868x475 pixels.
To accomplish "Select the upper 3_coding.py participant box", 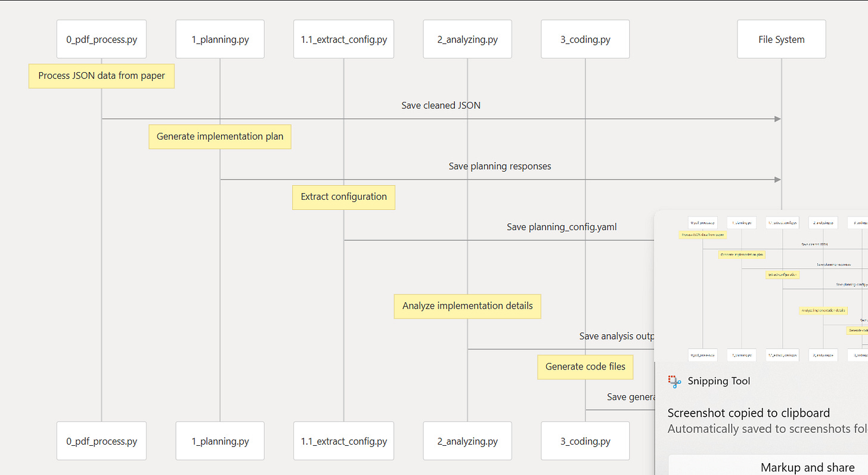I will (x=585, y=39).
